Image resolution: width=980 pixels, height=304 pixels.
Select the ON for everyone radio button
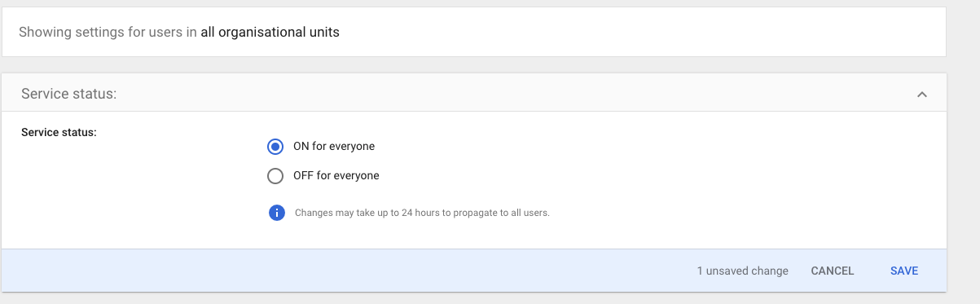pyautogui.click(x=275, y=147)
